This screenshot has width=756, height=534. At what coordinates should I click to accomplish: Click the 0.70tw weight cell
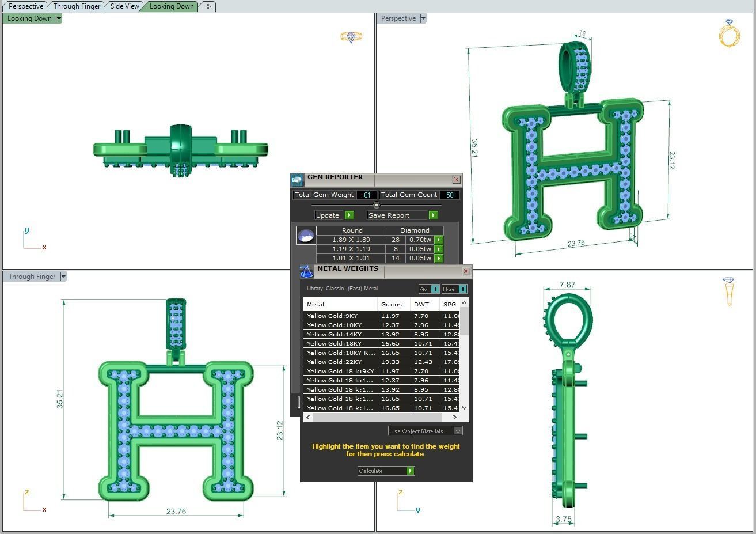tap(420, 240)
